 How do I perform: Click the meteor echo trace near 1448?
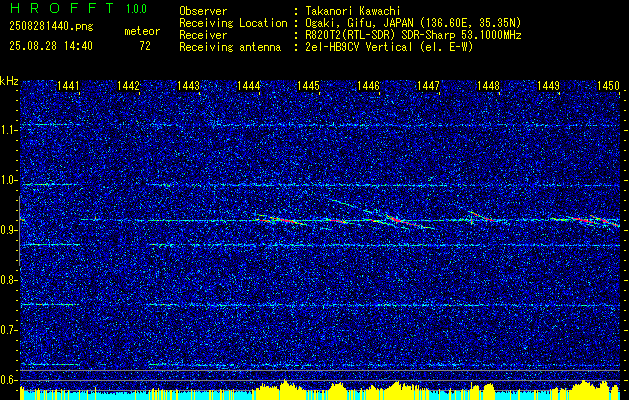pyautogui.click(x=481, y=217)
